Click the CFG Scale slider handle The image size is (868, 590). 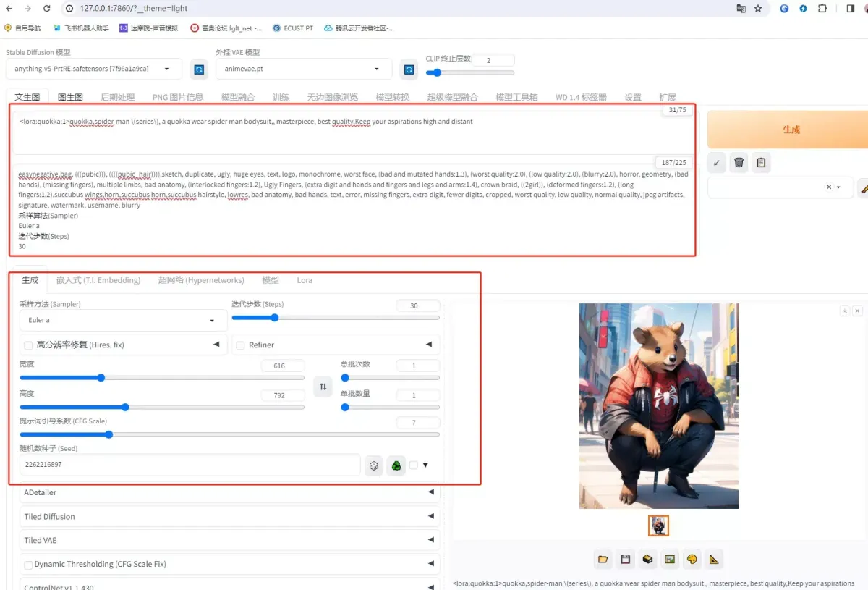pos(109,434)
